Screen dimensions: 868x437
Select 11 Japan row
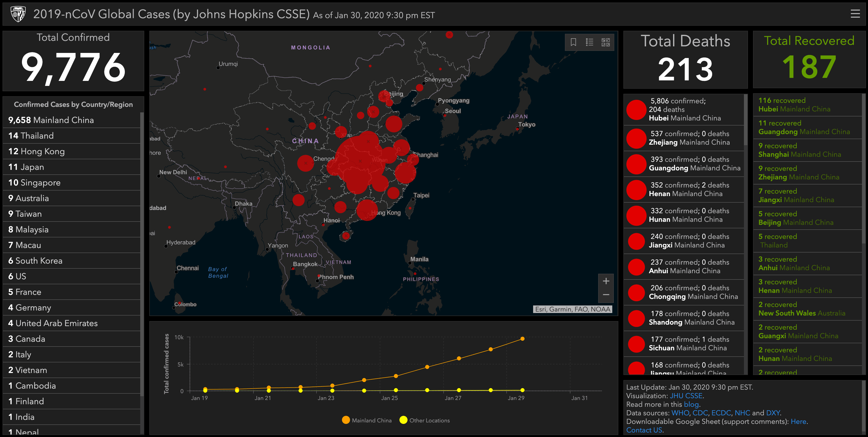tap(71, 167)
